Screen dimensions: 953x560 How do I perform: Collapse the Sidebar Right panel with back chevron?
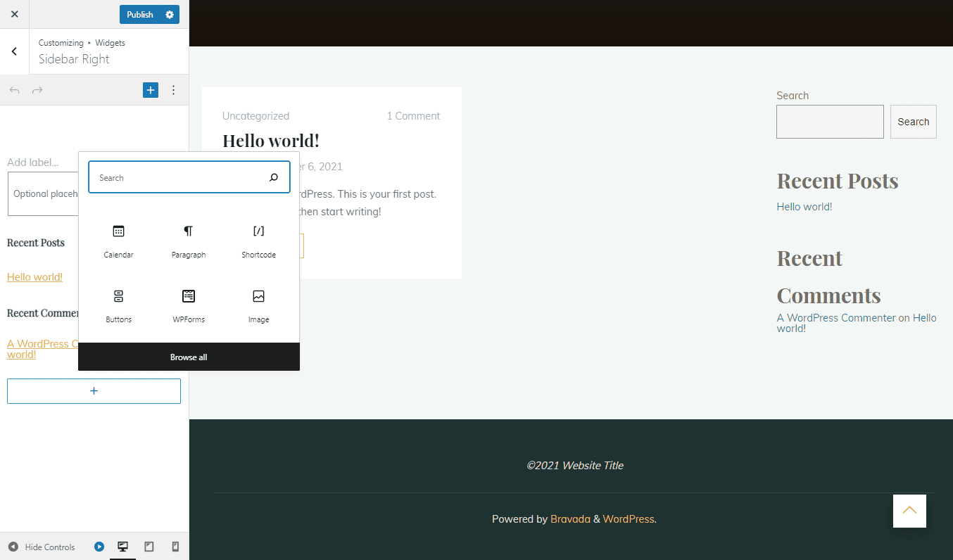[x=13, y=51]
